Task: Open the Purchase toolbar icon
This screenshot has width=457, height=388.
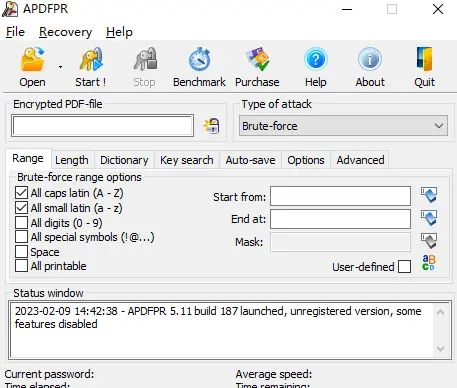Action: (257, 59)
